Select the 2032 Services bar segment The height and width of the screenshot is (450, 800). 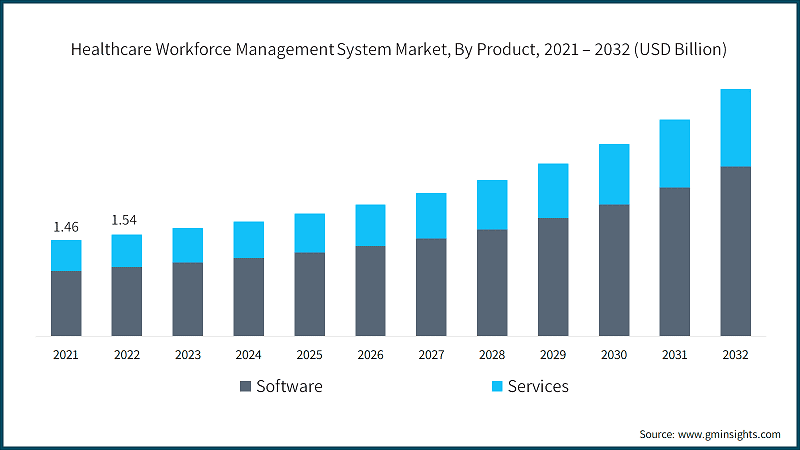[735, 128]
